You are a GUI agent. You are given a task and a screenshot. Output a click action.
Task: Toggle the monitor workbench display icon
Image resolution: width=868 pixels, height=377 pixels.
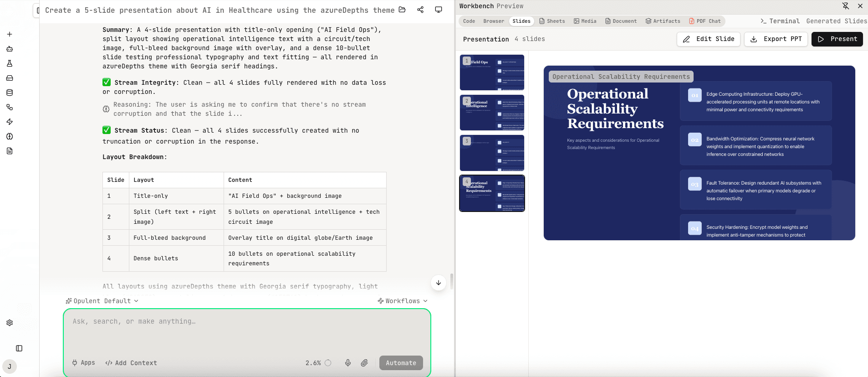point(439,10)
